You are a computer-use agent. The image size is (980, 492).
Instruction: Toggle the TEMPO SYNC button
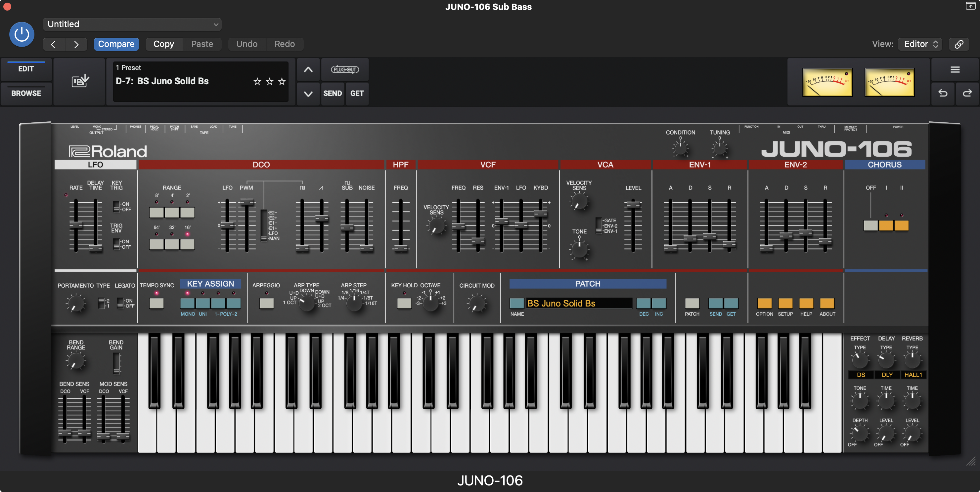click(156, 303)
